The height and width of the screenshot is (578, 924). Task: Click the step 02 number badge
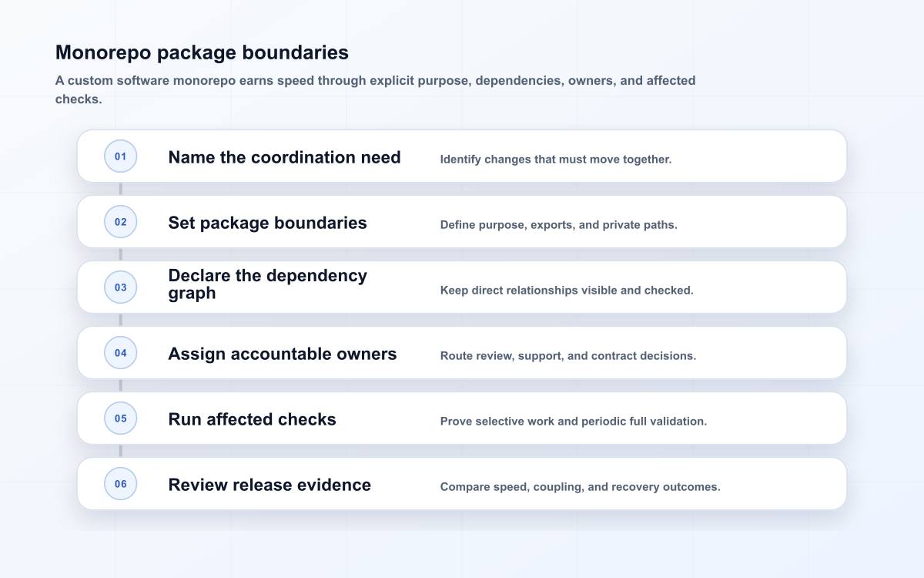121,222
